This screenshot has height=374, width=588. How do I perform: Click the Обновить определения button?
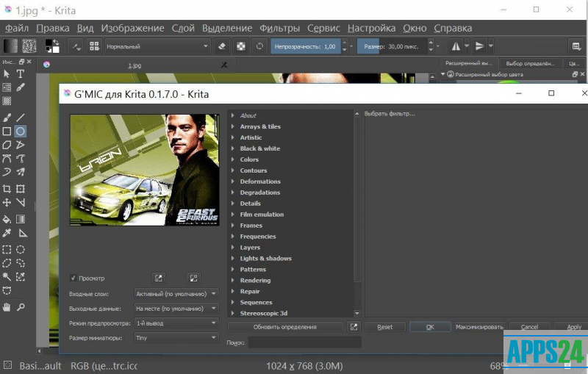(x=285, y=327)
